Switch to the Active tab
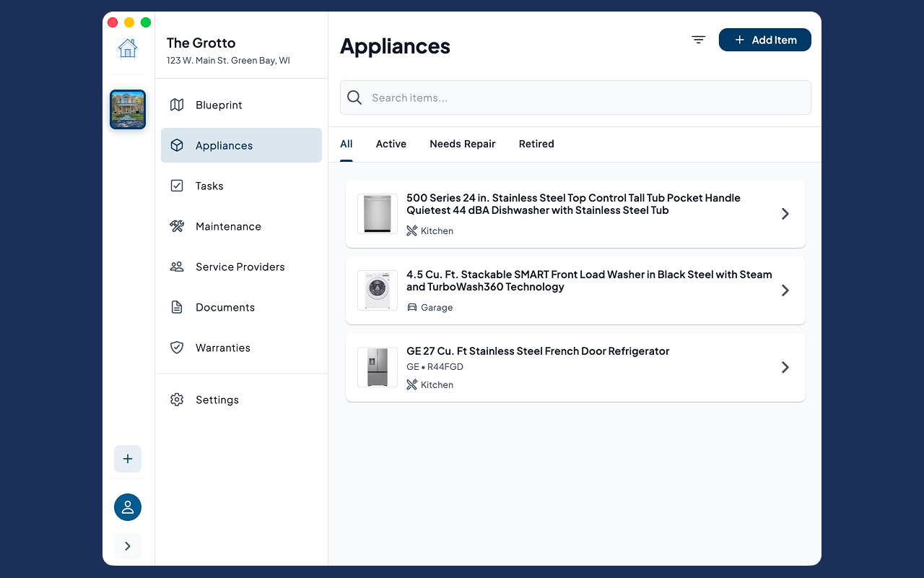The height and width of the screenshot is (578, 924). [391, 144]
